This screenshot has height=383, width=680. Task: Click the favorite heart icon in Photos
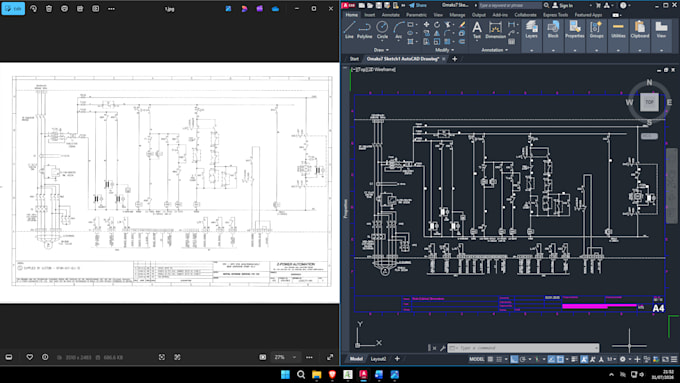[x=29, y=357]
